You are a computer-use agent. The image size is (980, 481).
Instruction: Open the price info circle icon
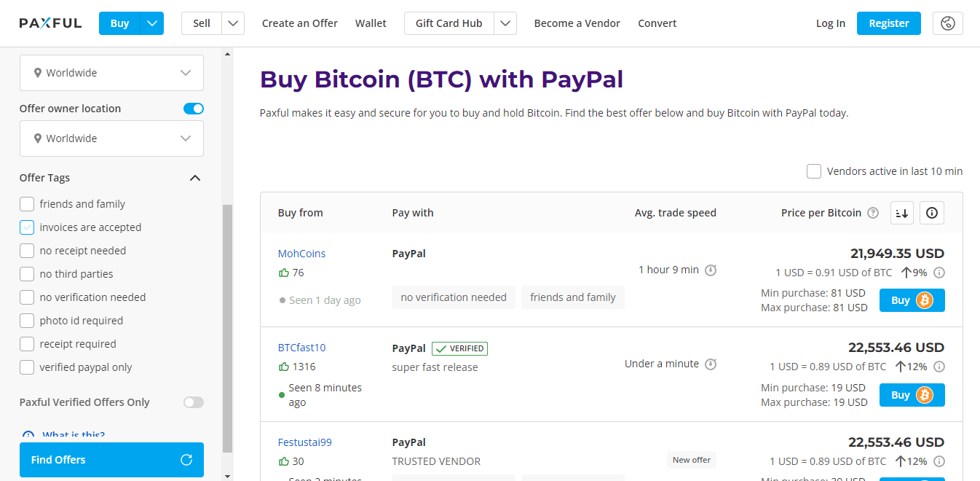[x=932, y=213]
